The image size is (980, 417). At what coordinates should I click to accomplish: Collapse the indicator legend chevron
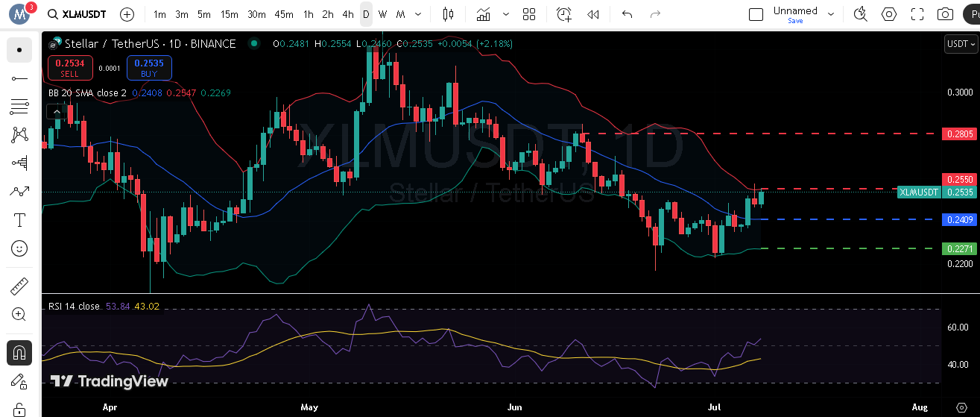pos(55,112)
